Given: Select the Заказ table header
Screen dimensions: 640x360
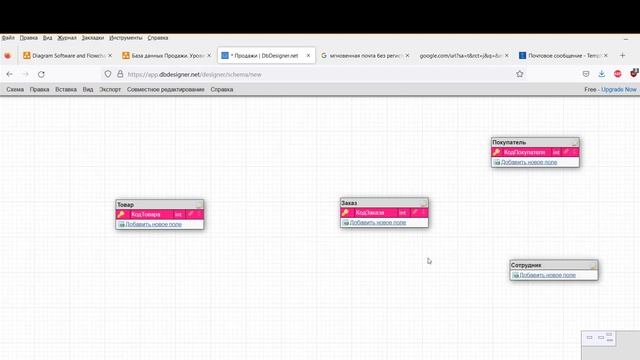Looking at the screenshot, I should pyautogui.click(x=384, y=203).
